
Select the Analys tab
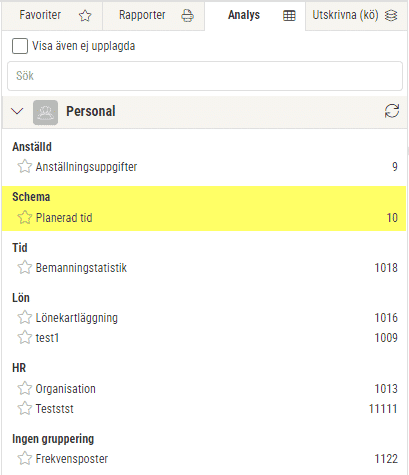tap(255, 15)
